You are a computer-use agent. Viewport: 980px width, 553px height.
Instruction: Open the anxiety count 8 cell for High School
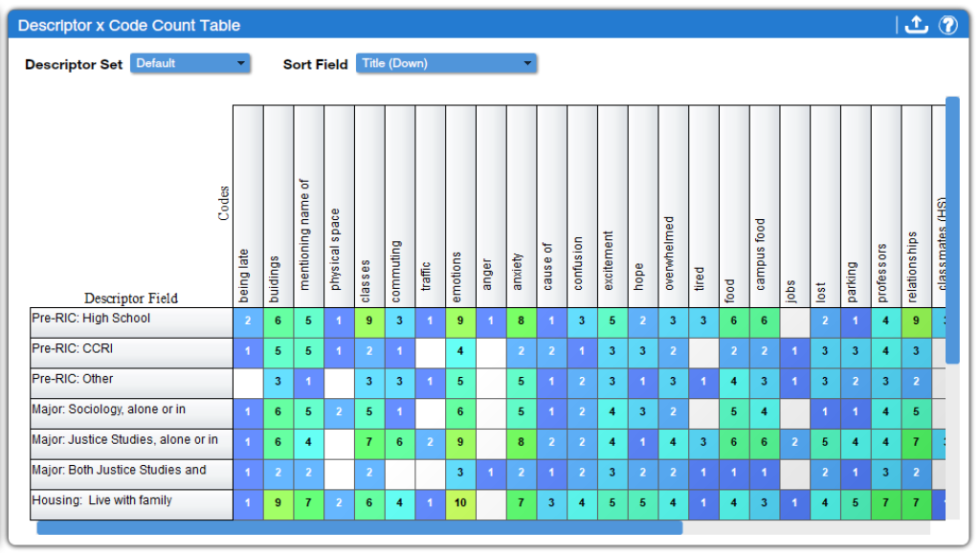click(522, 321)
